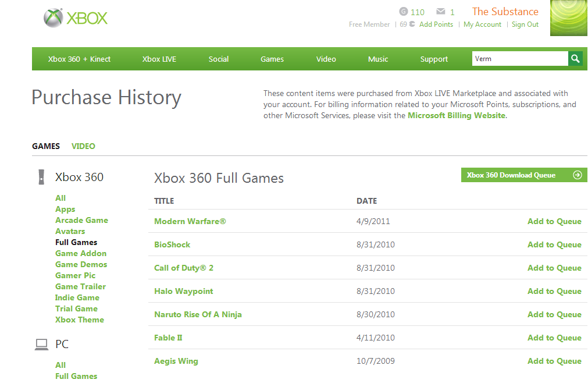Click the Purchase History heading
Image resolution: width=588 pixels, height=383 pixels.
click(106, 98)
